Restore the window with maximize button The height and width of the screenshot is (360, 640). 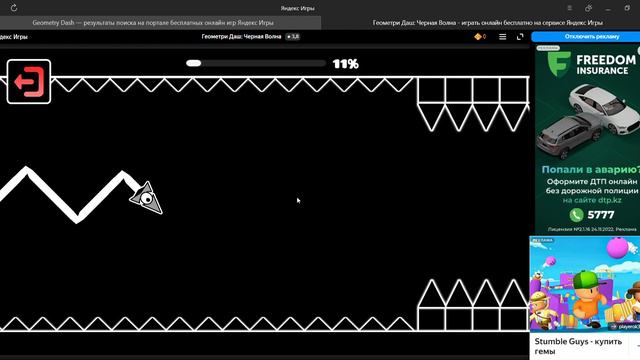[x=627, y=8]
